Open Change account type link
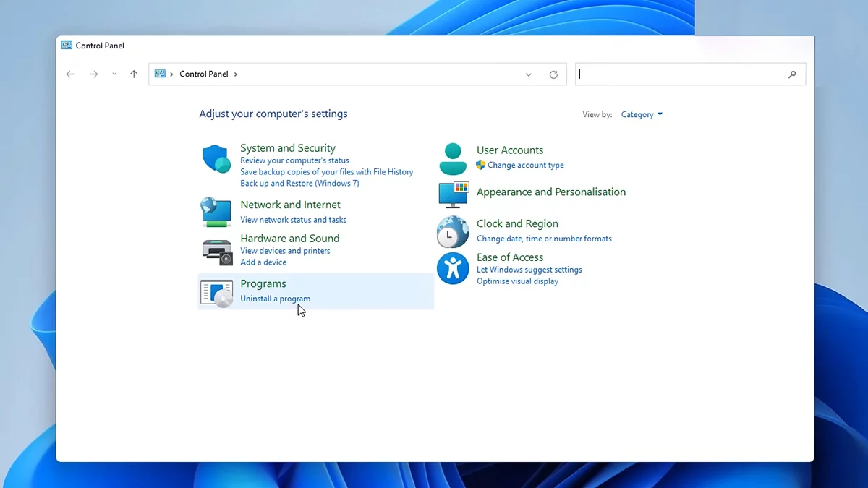Screen dimensions: 868x488 point(525,166)
